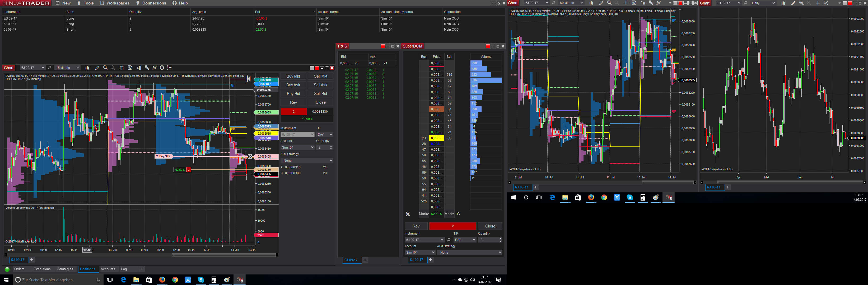Search instrument in 15 Minute chart toolbar
The width and height of the screenshot is (868, 285).
tap(50, 68)
